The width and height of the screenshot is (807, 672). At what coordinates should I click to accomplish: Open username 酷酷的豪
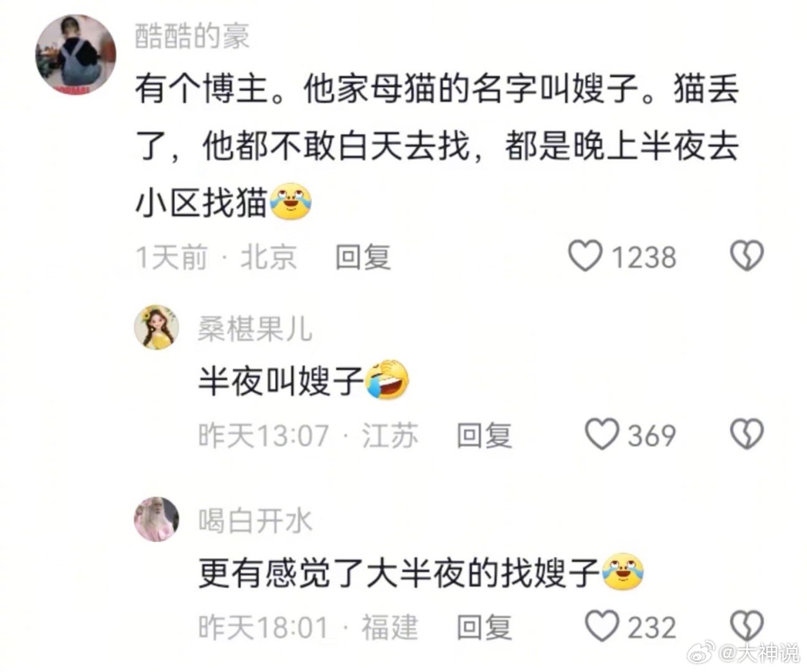coord(192,37)
